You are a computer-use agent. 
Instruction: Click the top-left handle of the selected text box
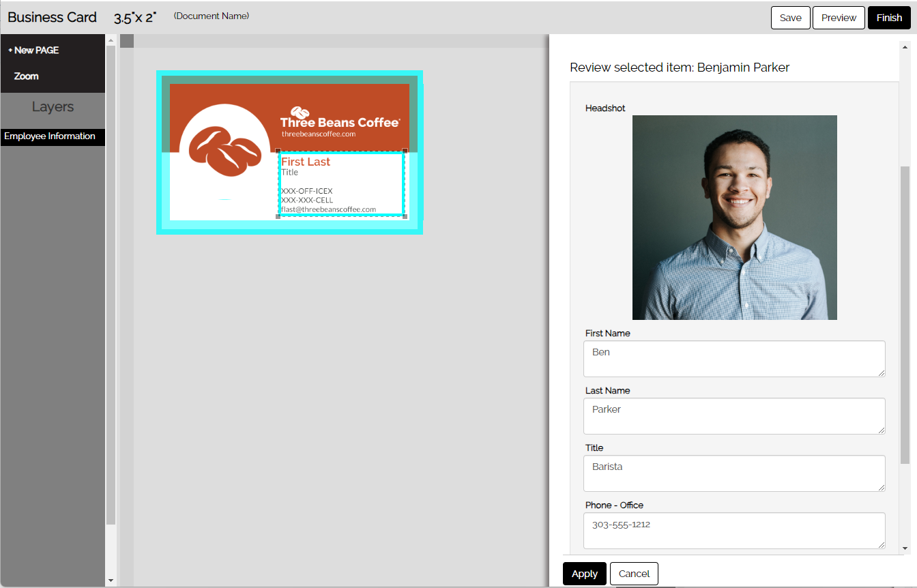coord(278,151)
